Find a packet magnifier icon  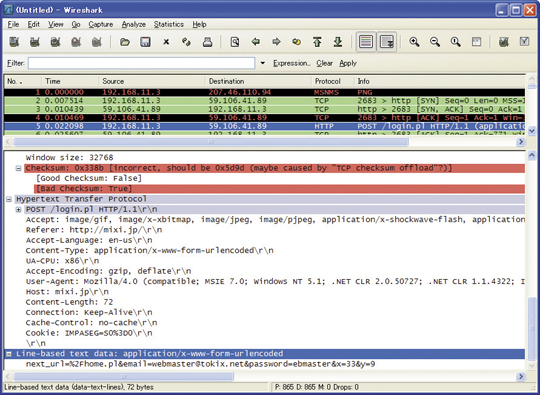(235, 42)
